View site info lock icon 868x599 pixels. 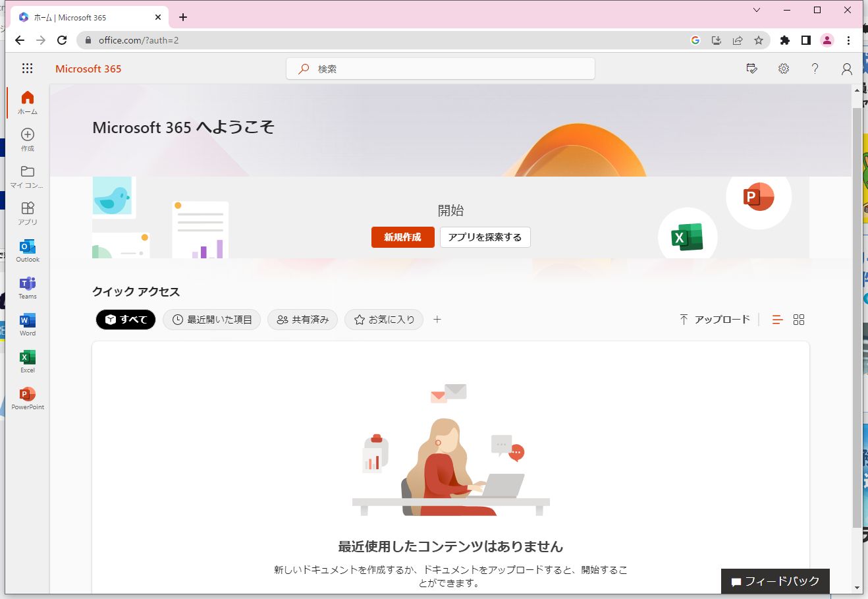coord(88,40)
